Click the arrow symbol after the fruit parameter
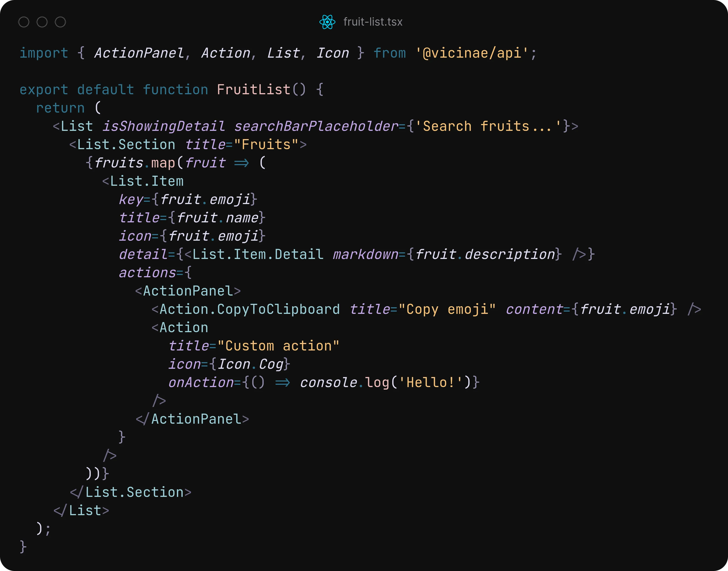Viewport: 728px width, 571px height. pos(241,163)
